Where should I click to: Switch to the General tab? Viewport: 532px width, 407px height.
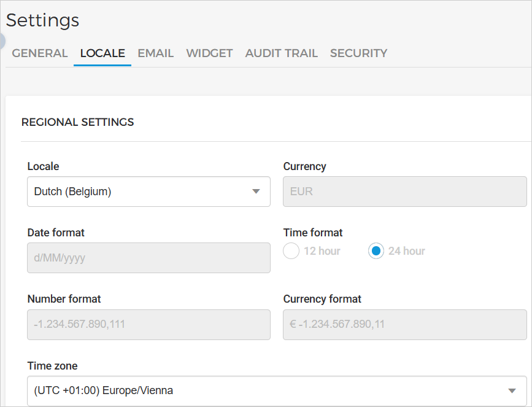tap(40, 53)
